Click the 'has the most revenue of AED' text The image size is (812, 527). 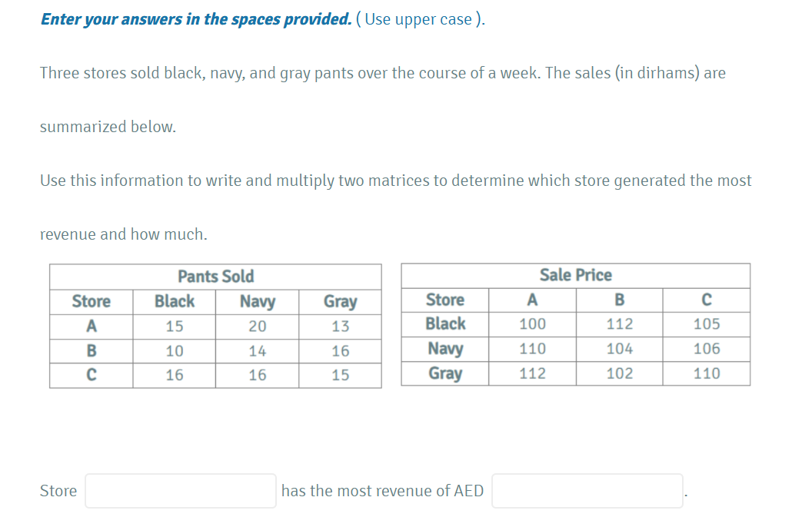(x=383, y=491)
